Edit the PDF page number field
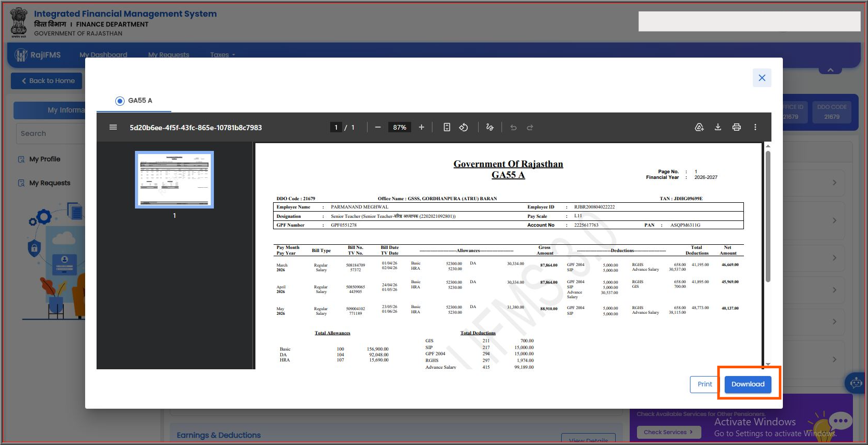The width and height of the screenshot is (868, 445). click(336, 127)
